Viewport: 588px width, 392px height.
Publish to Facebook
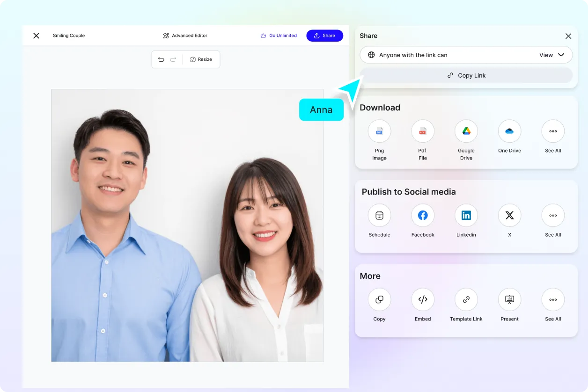click(423, 216)
